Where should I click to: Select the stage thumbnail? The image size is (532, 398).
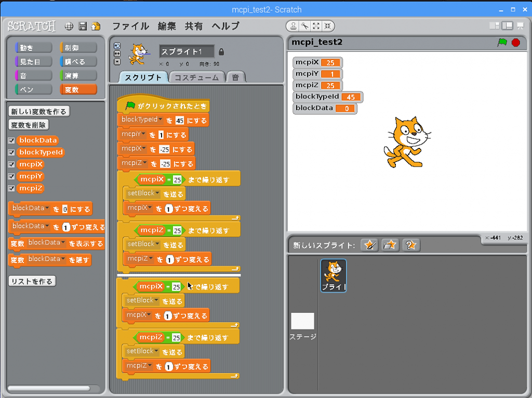(303, 321)
